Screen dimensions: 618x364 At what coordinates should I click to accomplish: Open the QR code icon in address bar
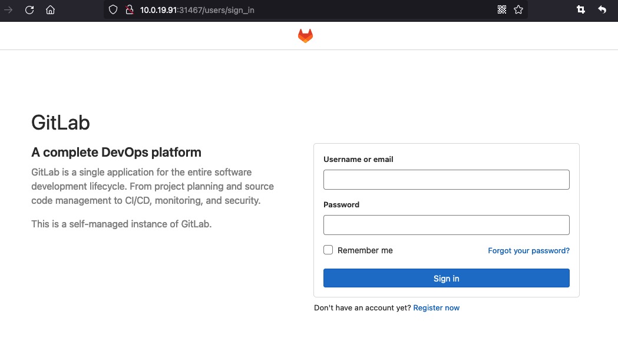pos(502,10)
